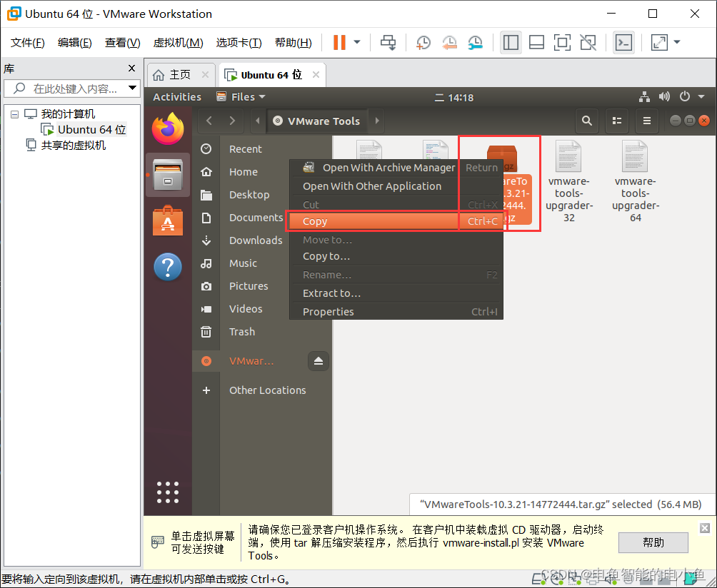Open the 编辑(E) menu
Screen dimensions: 717x588
coord(74,43)
